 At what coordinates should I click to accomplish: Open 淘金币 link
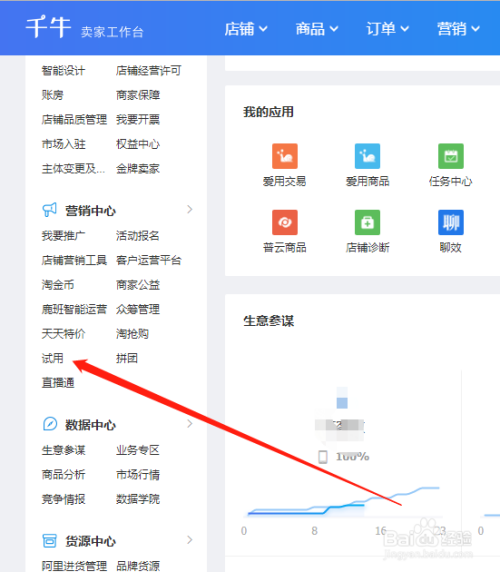58,285
